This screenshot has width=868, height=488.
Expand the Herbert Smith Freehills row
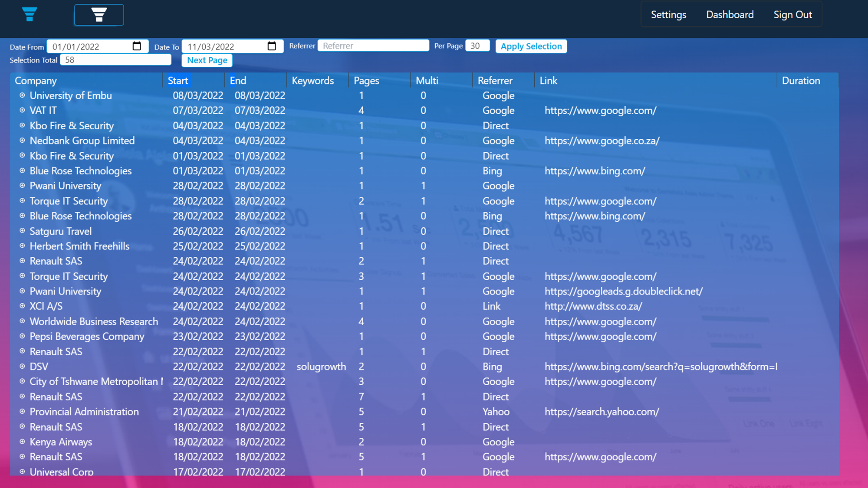(x=22, y=246)
